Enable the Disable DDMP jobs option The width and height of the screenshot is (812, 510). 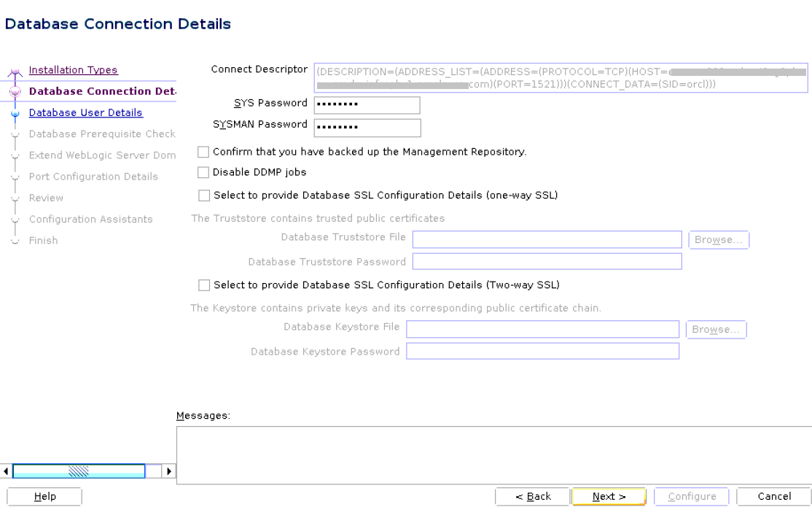pyautogui.click(x=203, y=172)
